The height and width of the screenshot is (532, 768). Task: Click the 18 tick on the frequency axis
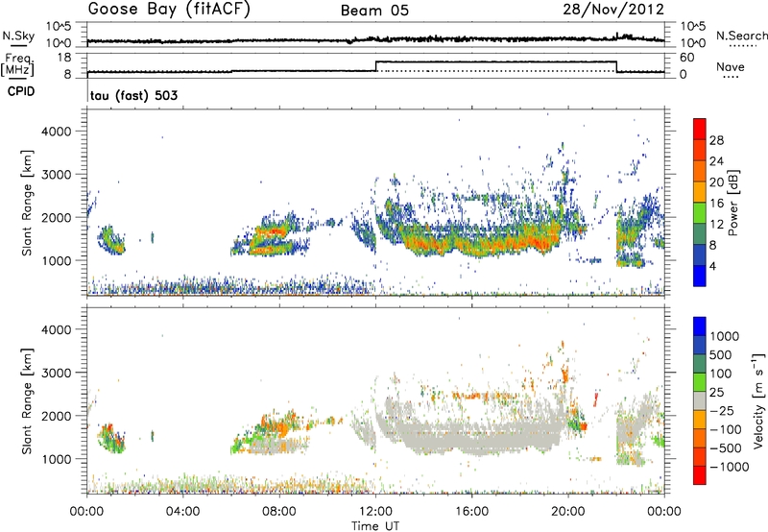point(64,58)
